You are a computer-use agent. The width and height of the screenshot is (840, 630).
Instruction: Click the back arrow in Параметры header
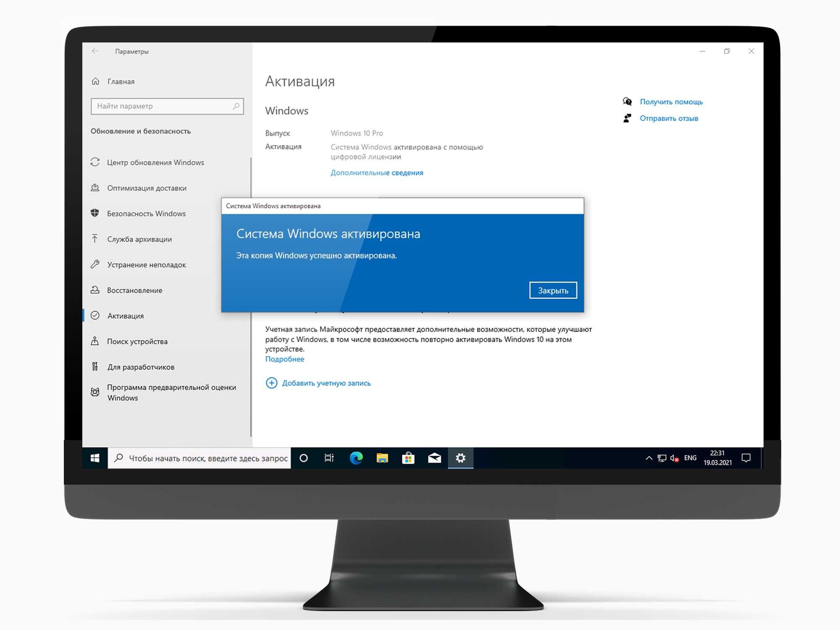point(95,51)
